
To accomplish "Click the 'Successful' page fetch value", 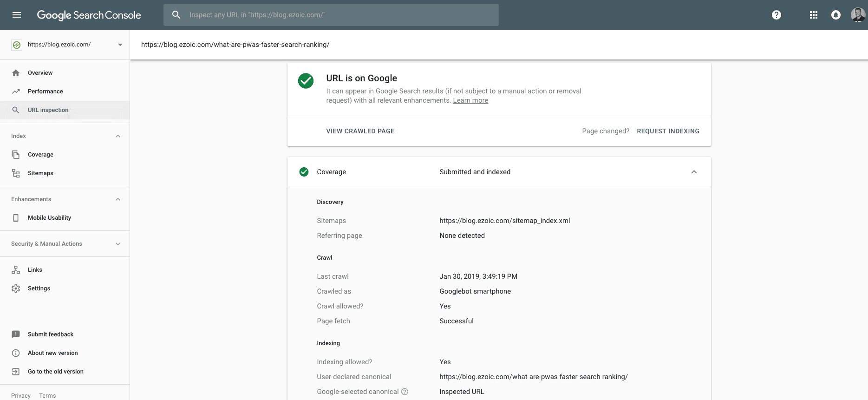I will pos(457,321).
